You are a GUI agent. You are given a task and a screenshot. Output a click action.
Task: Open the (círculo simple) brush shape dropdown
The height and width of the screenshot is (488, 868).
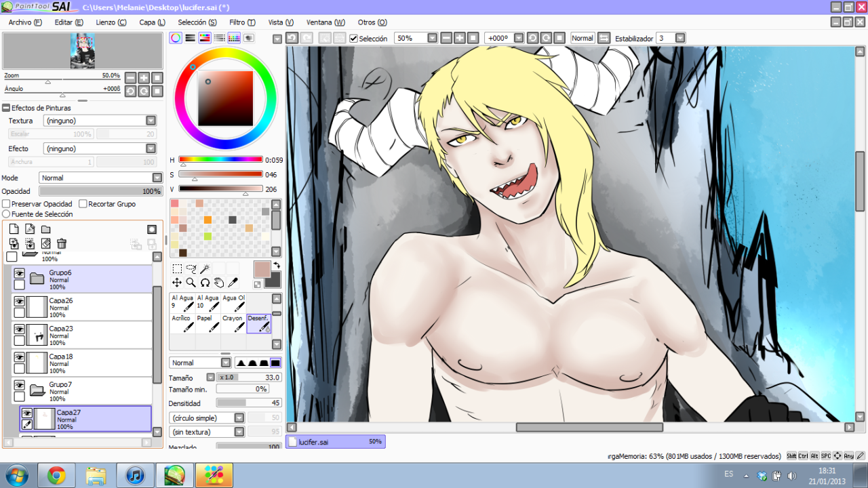coord(208,418)
